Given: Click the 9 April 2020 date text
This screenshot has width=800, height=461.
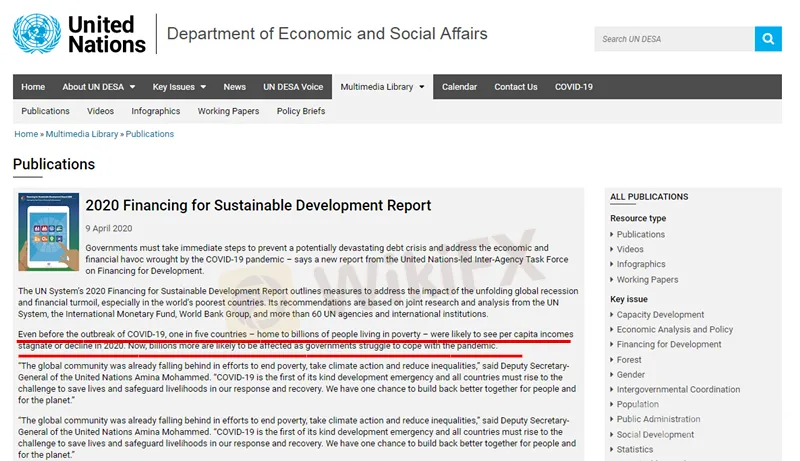Looking at the screenshot, I should tap(109, 228).
